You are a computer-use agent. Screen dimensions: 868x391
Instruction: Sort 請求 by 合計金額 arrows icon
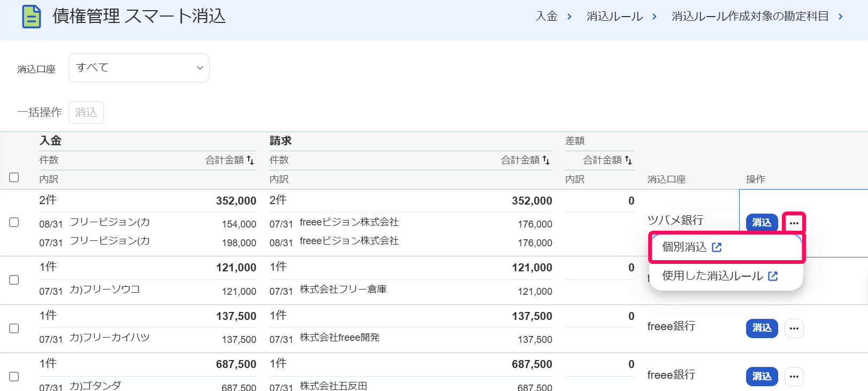point(546,160)
